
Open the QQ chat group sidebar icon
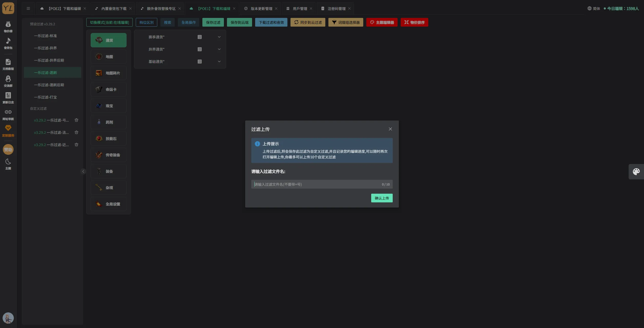coord(8,81)
